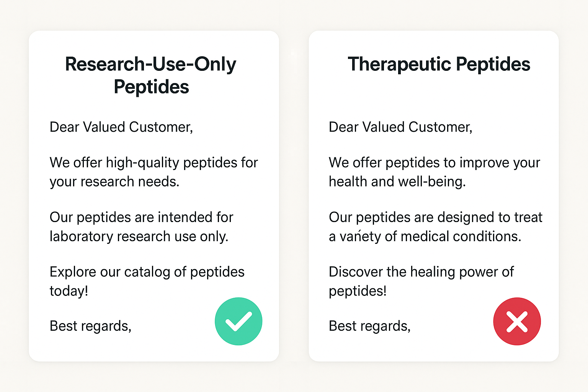Screen dimensions: 588x392
Task: Click the sentence about high-quality peptides for research
Action: click(154, 172)
